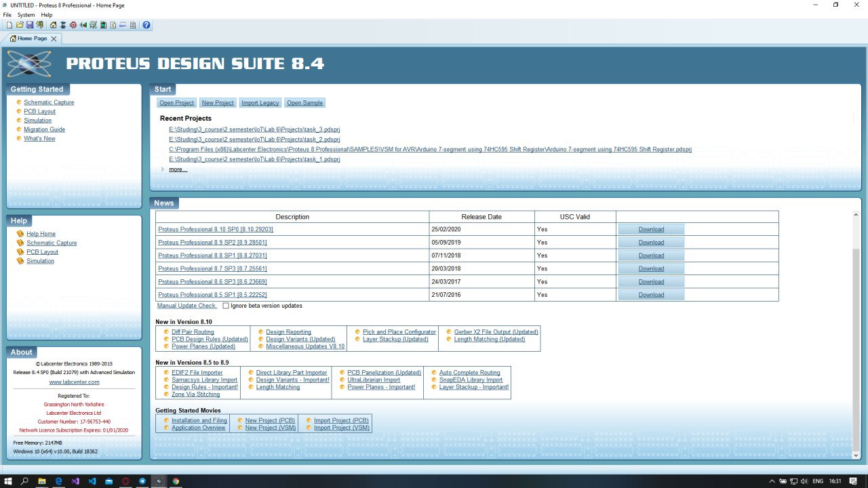Open recent project task_1.pdsprj
868x488 pixels.
254,159
